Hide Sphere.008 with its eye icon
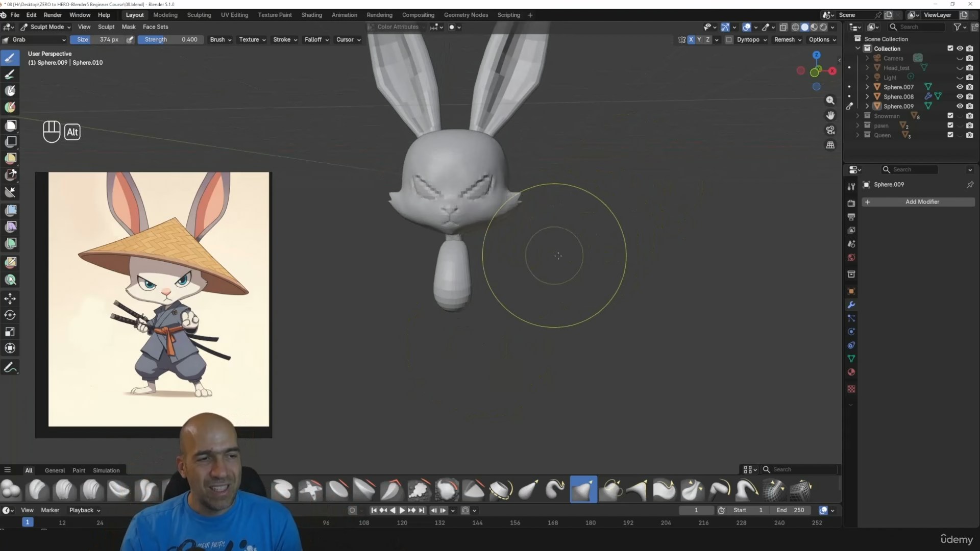Image resolution: width=980 pixels, height=551 pixels. tap(960, 97)
